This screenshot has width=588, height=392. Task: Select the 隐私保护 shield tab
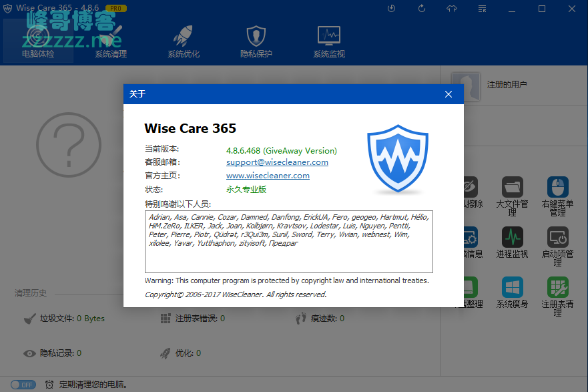coord(256,41)
